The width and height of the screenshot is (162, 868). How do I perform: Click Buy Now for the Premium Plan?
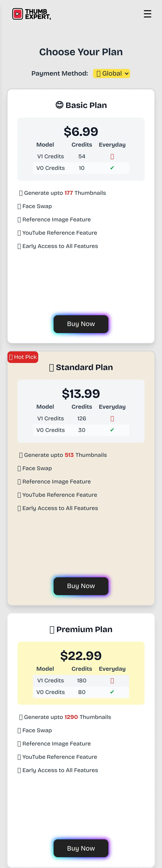pyautogui.click(x=81, y=848)
